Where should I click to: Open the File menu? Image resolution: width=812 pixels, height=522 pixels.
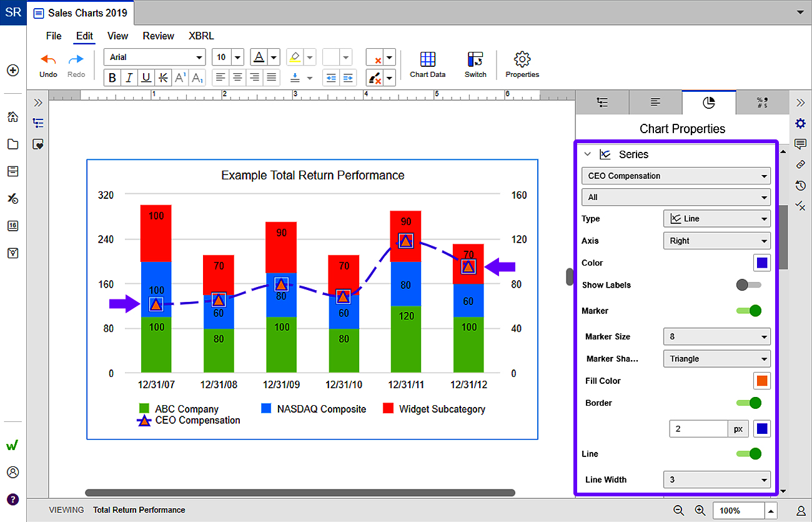(54, 36)
